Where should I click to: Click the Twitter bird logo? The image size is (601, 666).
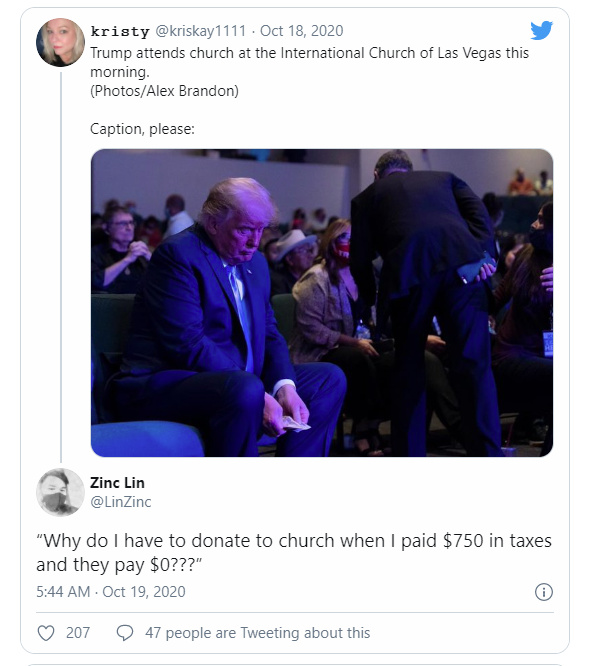point(541,30)
